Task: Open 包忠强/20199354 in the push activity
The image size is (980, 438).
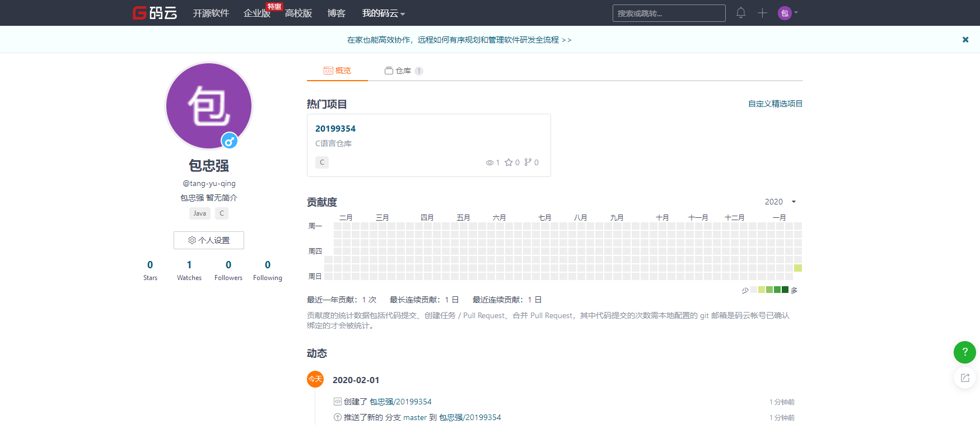Action: [x=470, y=417]
